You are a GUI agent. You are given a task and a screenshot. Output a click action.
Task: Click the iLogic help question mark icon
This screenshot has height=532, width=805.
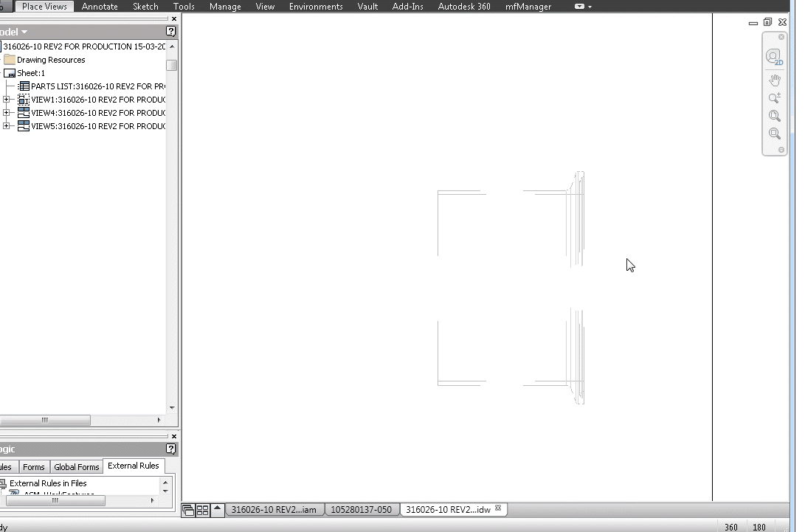[x=171, y=449]
